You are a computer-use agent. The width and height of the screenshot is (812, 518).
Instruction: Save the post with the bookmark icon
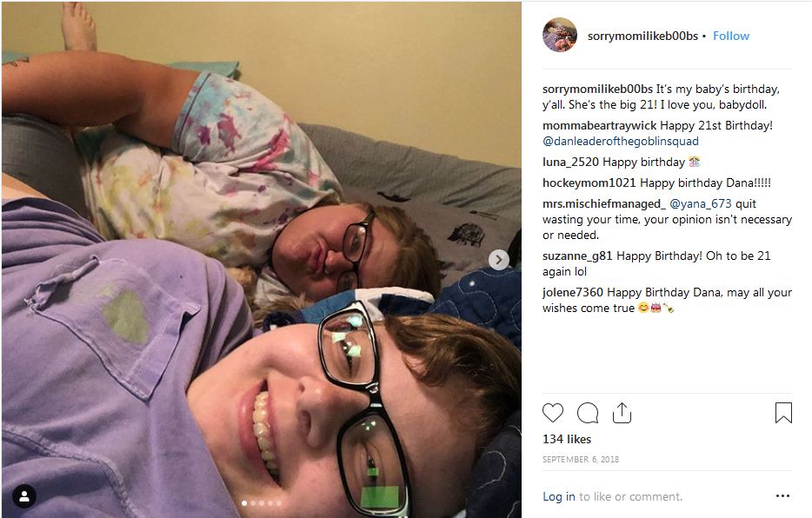click(783, 413)
